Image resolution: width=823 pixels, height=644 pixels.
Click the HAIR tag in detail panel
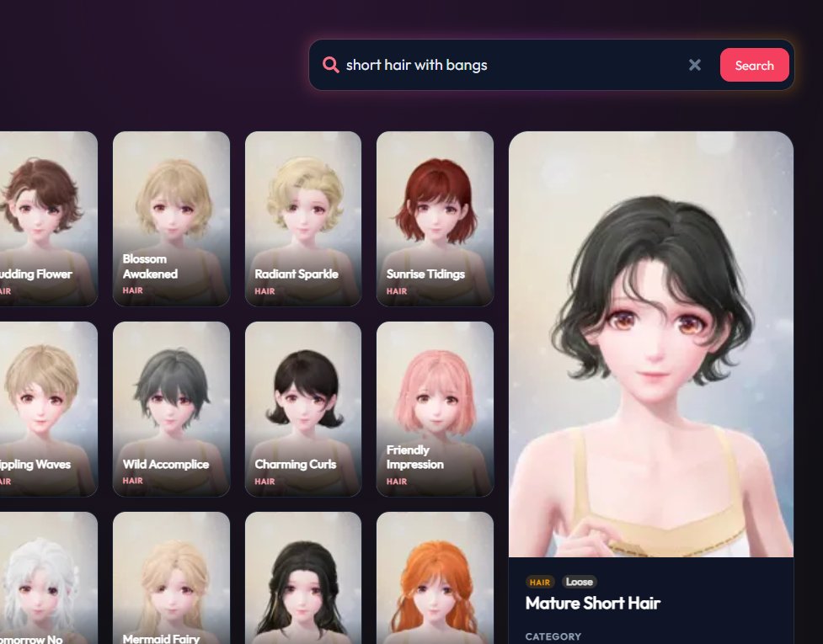click(x=540, y=582)
